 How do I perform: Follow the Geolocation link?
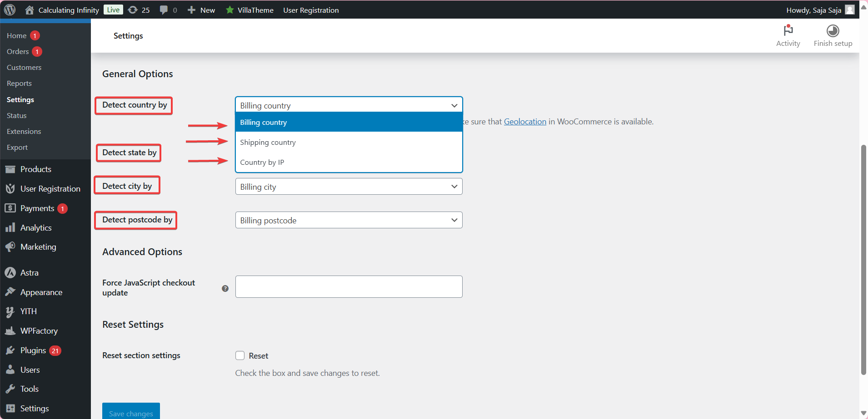pyautogui.click(x=525, y=122)
